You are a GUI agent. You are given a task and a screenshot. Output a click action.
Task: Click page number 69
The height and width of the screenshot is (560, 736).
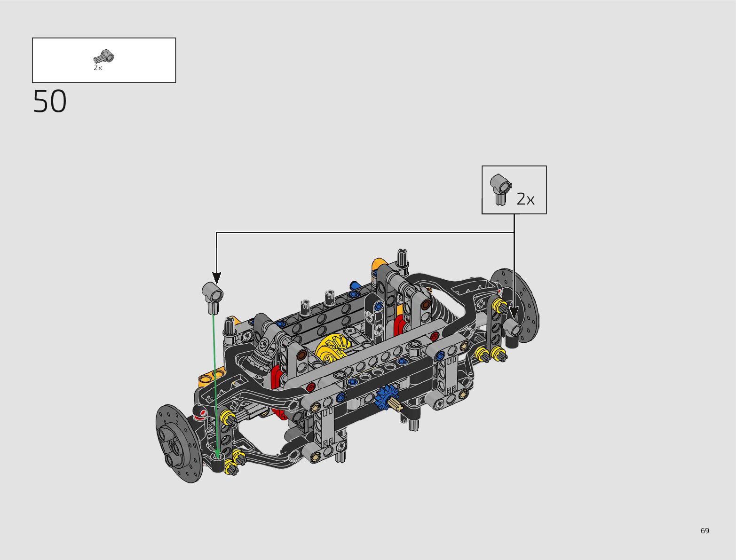pyautogui.click(x=704, y=531)
